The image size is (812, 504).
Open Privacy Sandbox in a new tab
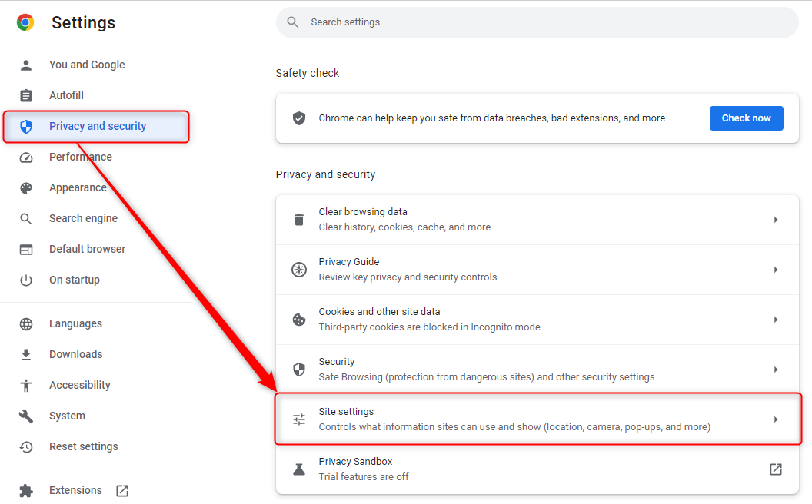775,469
